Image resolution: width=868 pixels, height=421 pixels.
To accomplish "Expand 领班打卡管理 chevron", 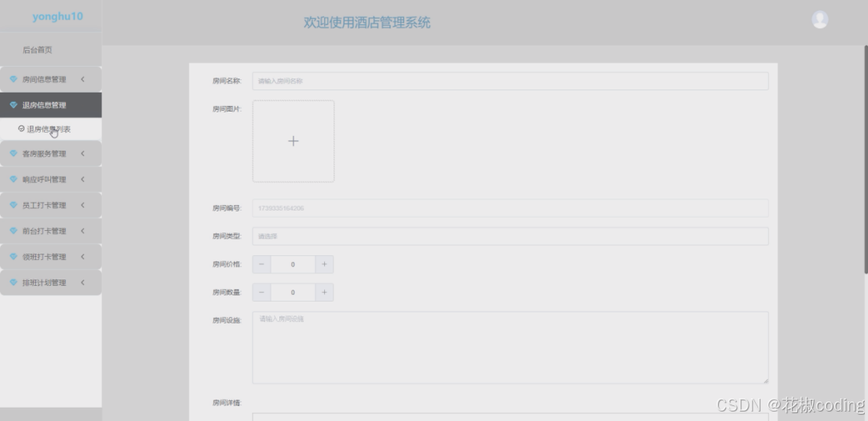I will click(x=82, y=257).
